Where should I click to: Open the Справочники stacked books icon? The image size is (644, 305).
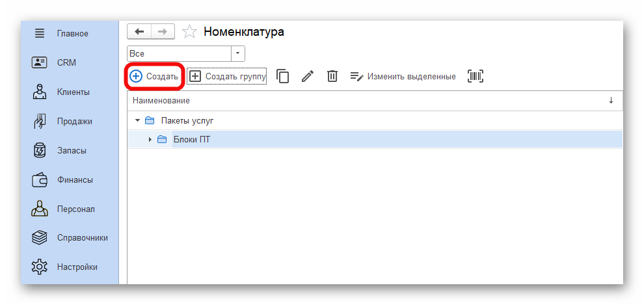tap(40, 237)
